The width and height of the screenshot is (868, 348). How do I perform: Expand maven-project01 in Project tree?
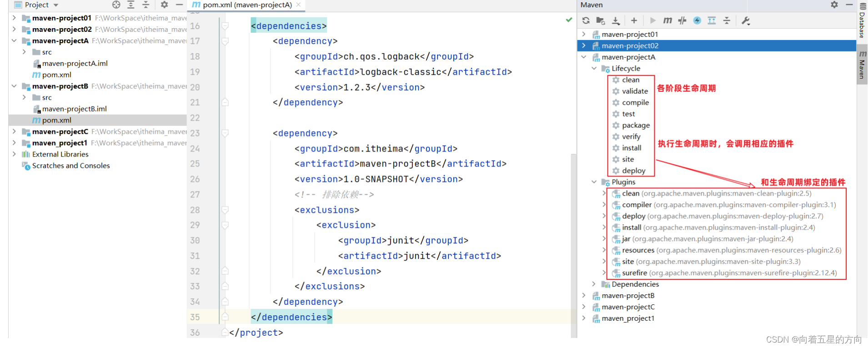coord(14,18)
